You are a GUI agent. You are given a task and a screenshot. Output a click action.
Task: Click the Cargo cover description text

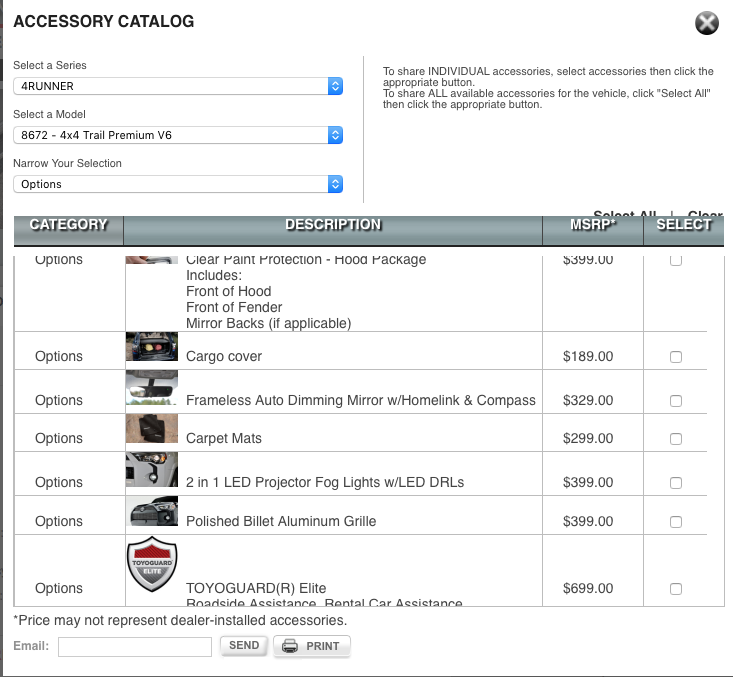[224, 356]
